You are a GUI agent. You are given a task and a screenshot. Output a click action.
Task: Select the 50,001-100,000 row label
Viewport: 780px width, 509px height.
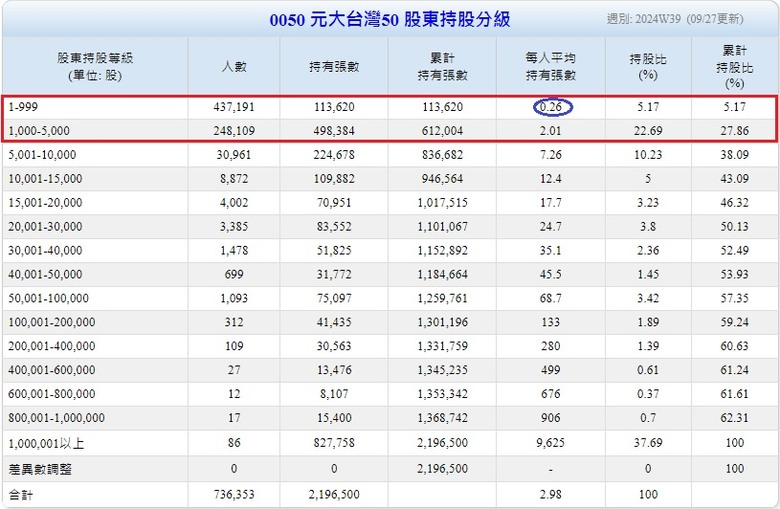click(48, 298)
